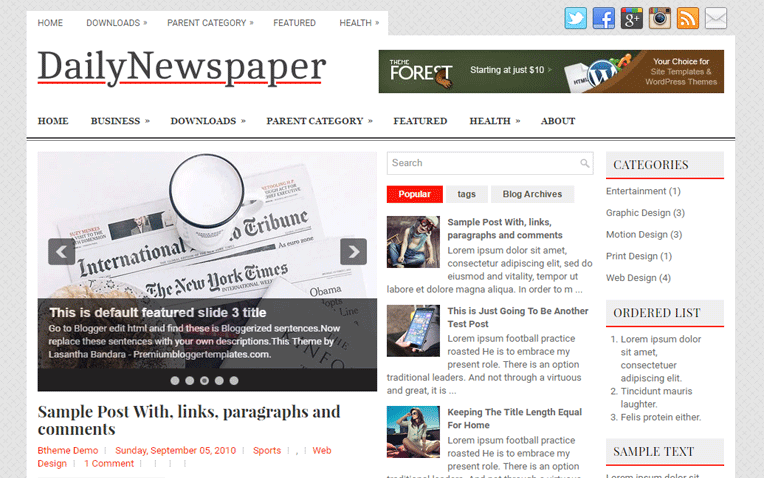Open 'This is Just Going To Be Another Test Post'
Image resolution: width=764 pixels, height=478 pixels.
point(517,317)
